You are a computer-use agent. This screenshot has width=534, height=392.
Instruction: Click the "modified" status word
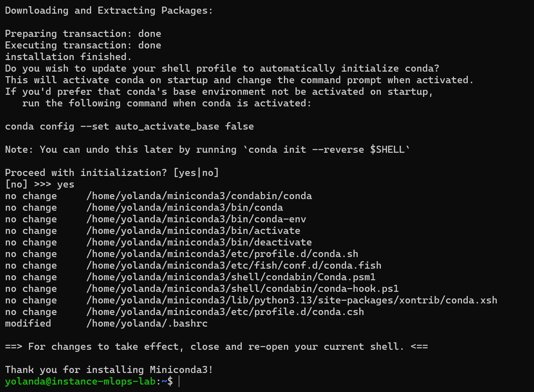tap(28, 323)
